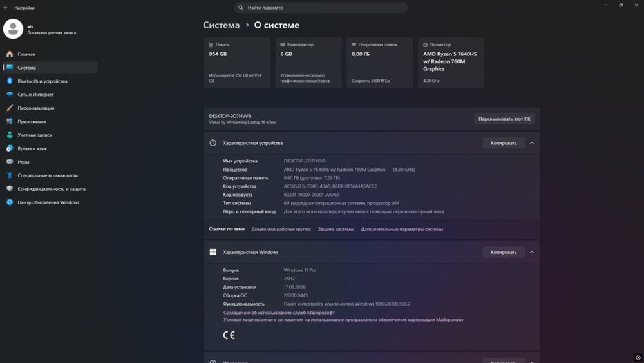Select Приложения menu item
644x363 pixels.
50,121
